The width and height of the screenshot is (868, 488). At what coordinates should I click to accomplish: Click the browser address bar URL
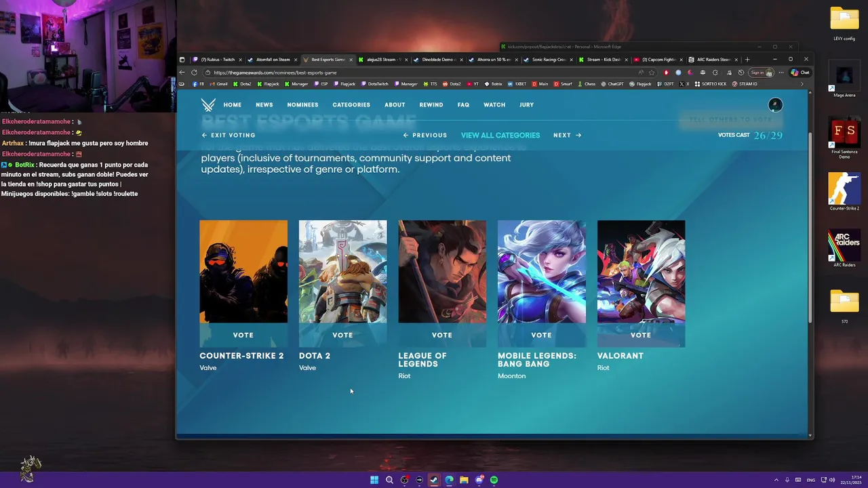coord(275,73)
